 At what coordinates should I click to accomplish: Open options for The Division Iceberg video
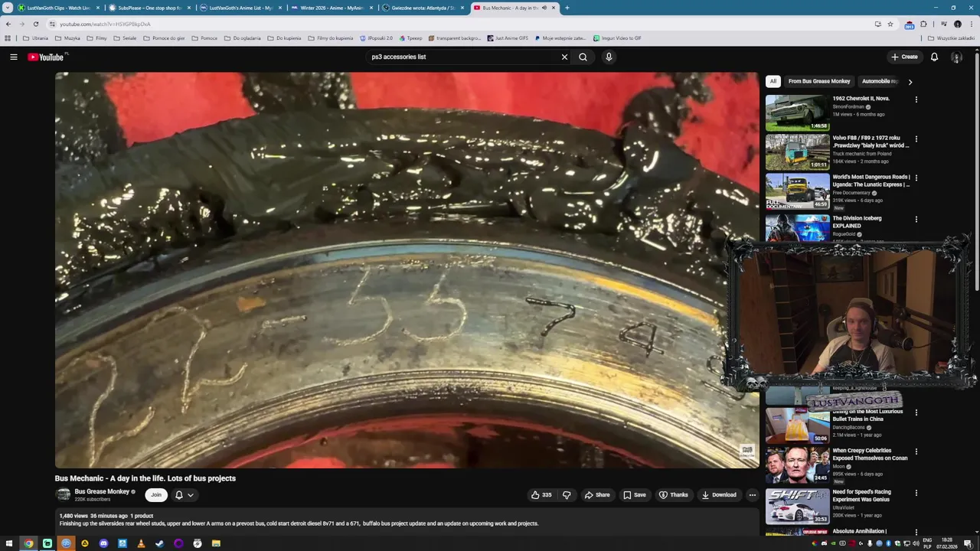click(x=916, y=220)
